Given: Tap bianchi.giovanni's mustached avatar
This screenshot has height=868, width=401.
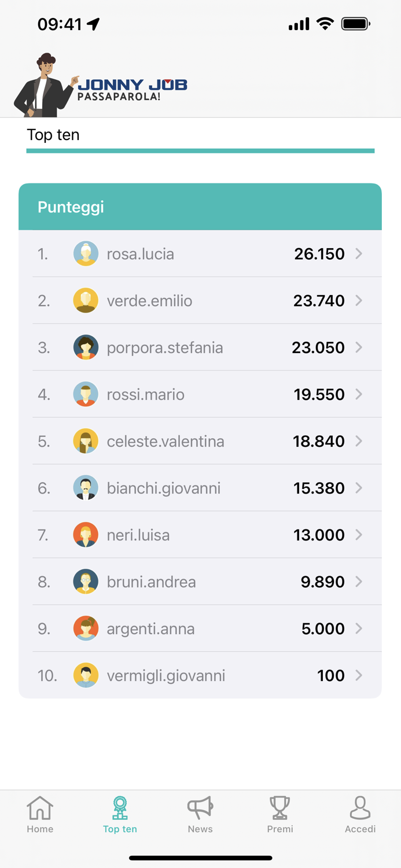Looking at the screenshot, I should coord(86,488).
